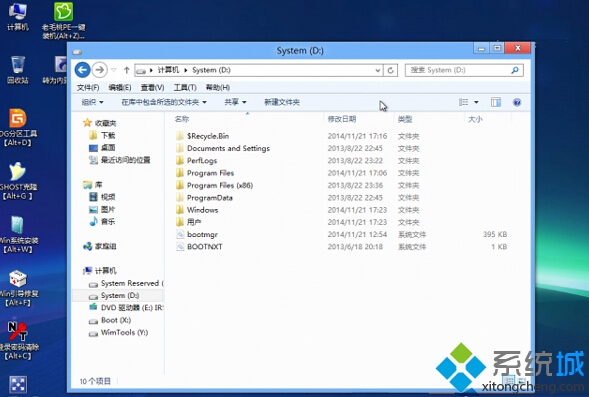Screen dimensions: 589x397
Task: Go back with the blue Back arrow
Action: (82, 70)
